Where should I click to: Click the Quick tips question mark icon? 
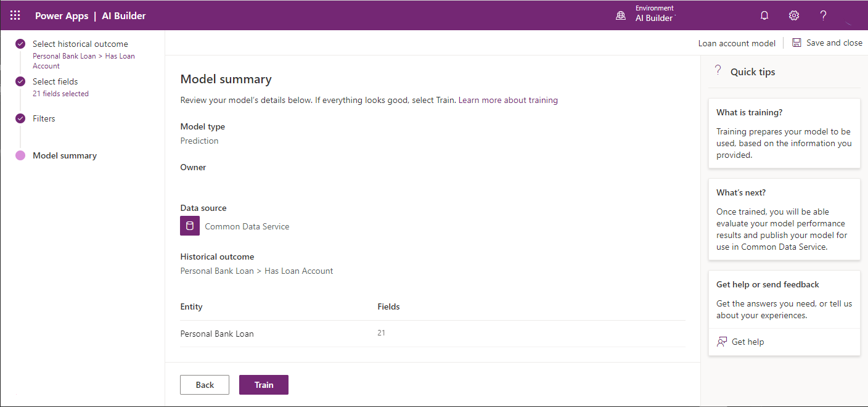(x=718, y=70)
